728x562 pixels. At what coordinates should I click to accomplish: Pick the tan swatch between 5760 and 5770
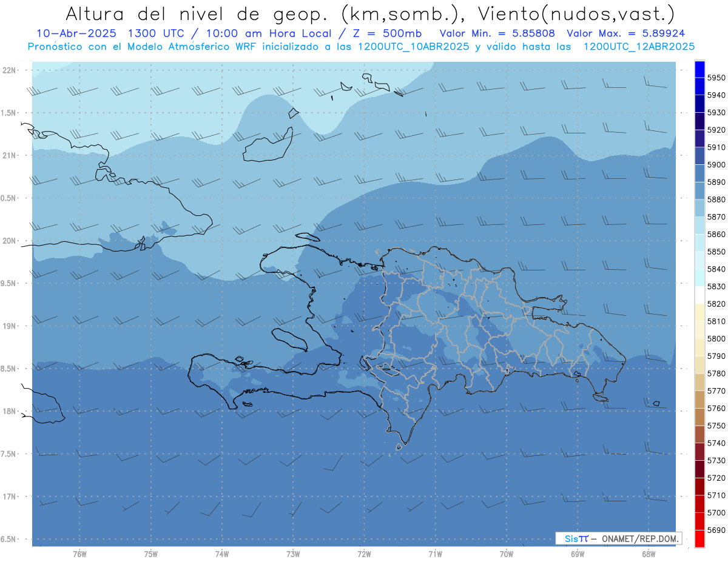point(699,400)
